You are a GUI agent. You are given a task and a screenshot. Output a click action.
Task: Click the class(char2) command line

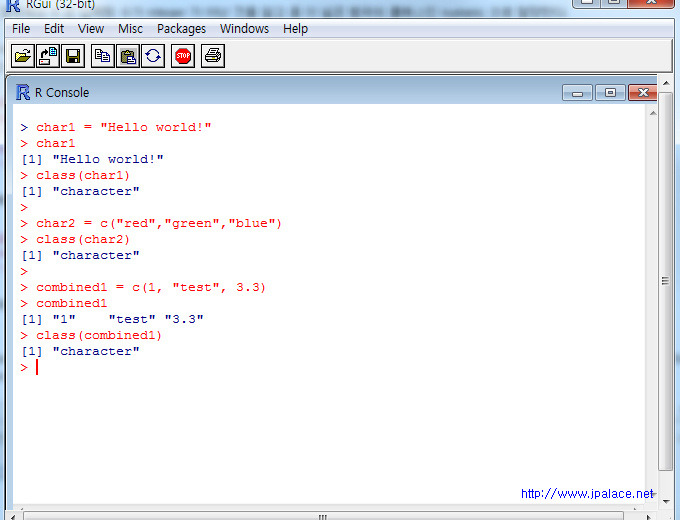[x=75, y=239]
